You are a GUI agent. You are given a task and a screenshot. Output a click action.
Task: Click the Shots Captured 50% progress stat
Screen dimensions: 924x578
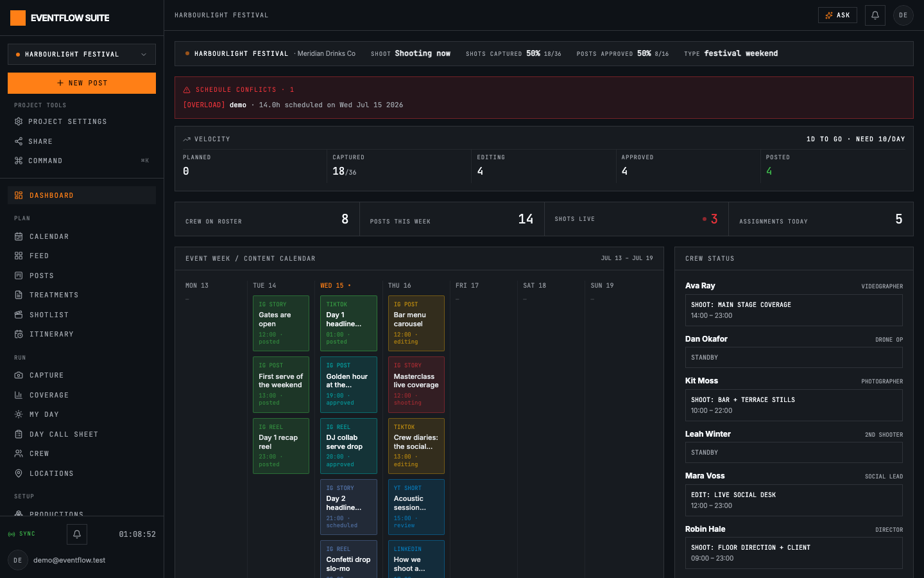pyautogui.click(x=513, y=54)
